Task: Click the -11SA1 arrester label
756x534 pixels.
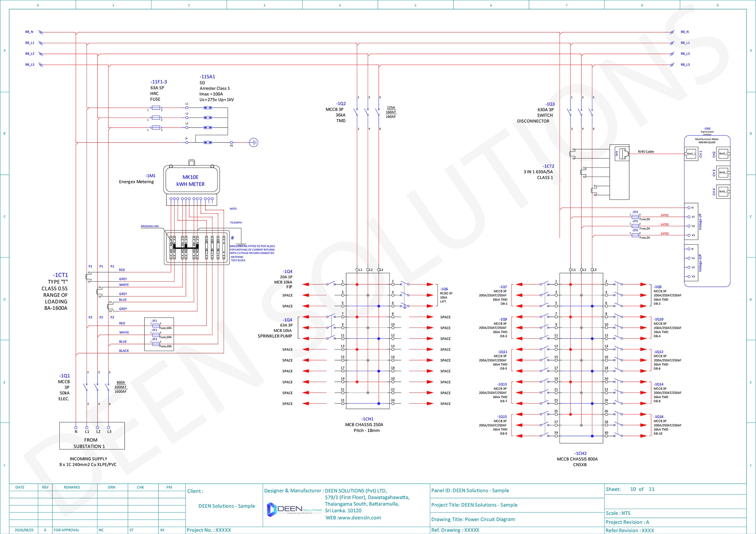Action: tap(216, 88)
